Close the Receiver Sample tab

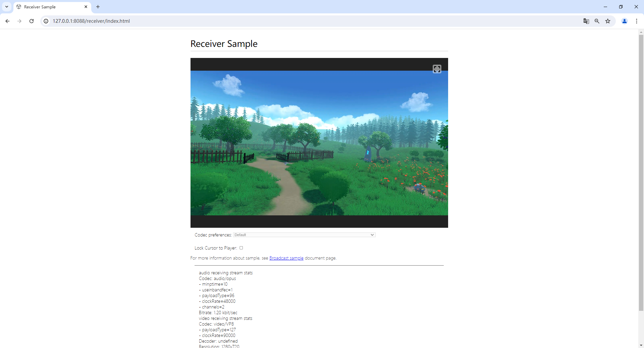[86, 7]
